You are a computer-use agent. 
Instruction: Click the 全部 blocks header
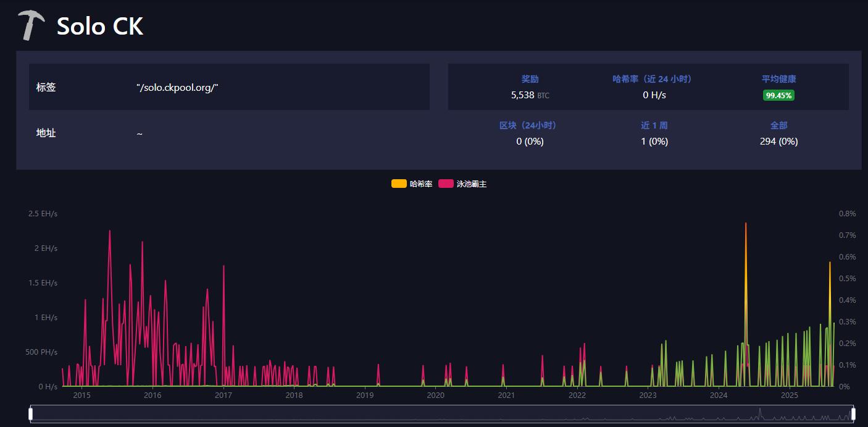coord(778,125)
